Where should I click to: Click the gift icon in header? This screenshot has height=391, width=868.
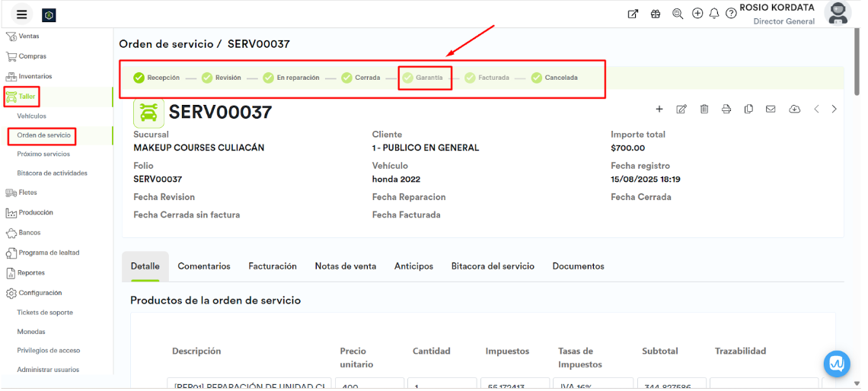[656, 14]
